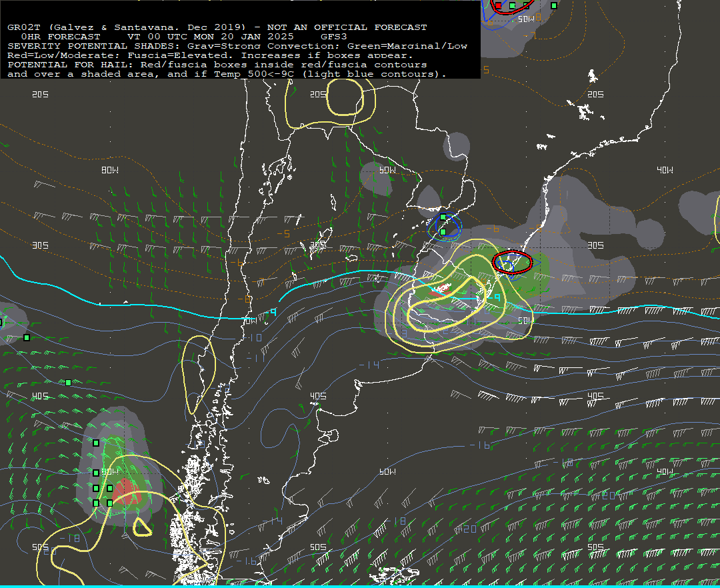
Task: Click the leftmost '50S' latitude label
Action: tap(41, 547)
